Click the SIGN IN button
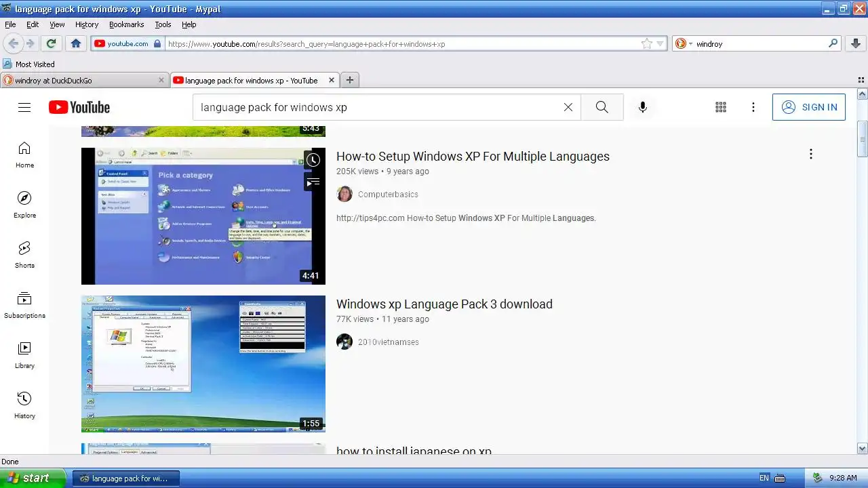This screenshot has width=868, height=488. (809, 107)
